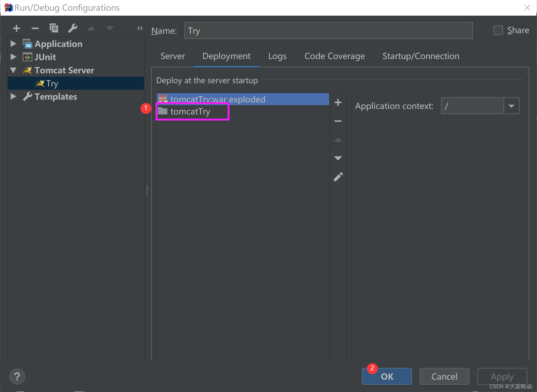Select the tomcatTry folder deployment item
The image size is (537, 392).
(x=190, y=111)
